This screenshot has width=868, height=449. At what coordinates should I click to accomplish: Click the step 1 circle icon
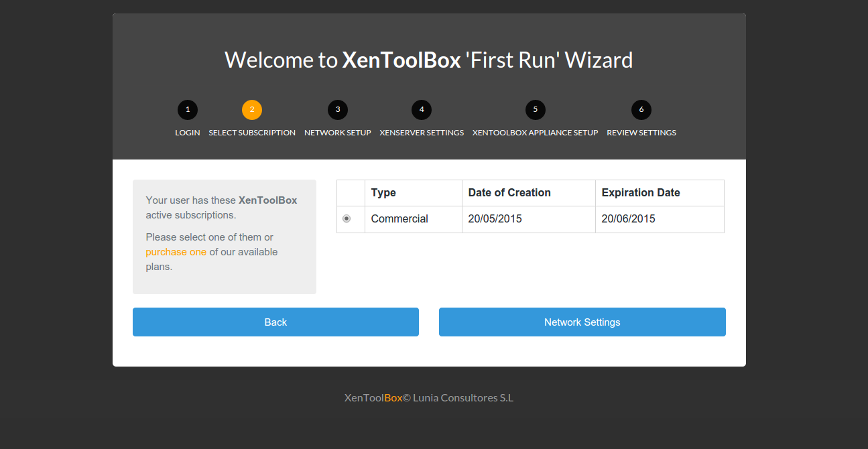pyautogui.click(x=188, y=109)
